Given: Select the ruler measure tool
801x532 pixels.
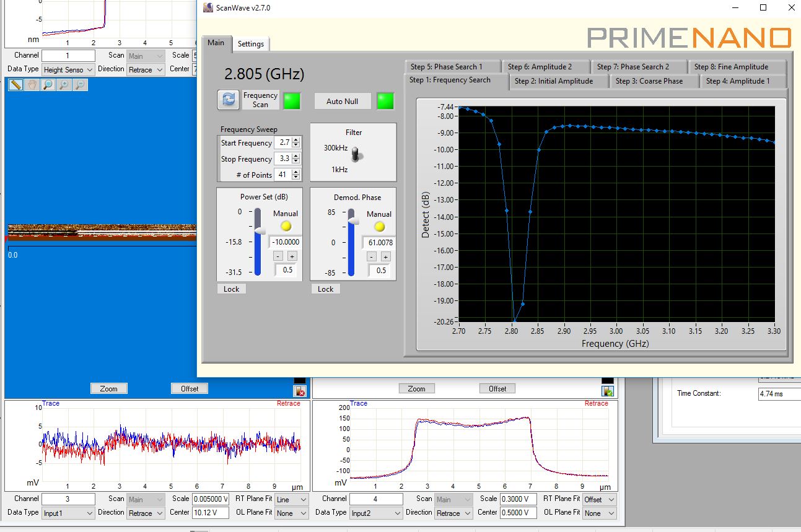Looking at the screenshot, I should pyautogui.click(x=17, y=85).
